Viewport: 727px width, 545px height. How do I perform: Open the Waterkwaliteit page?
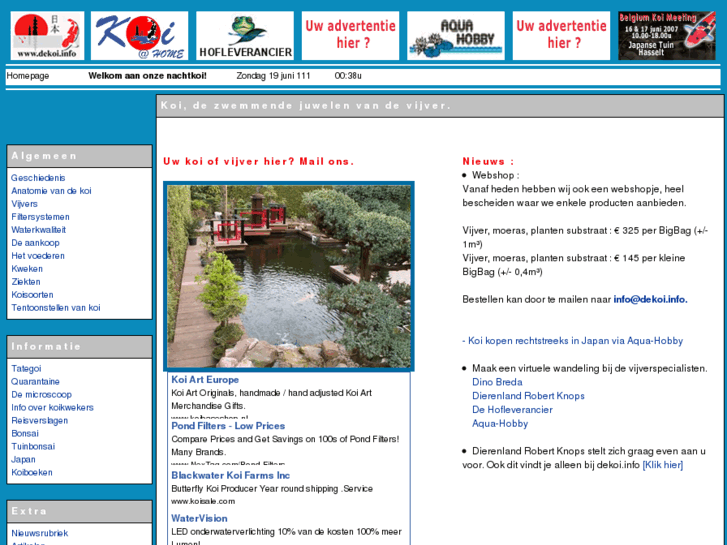(x=38, y=230)
